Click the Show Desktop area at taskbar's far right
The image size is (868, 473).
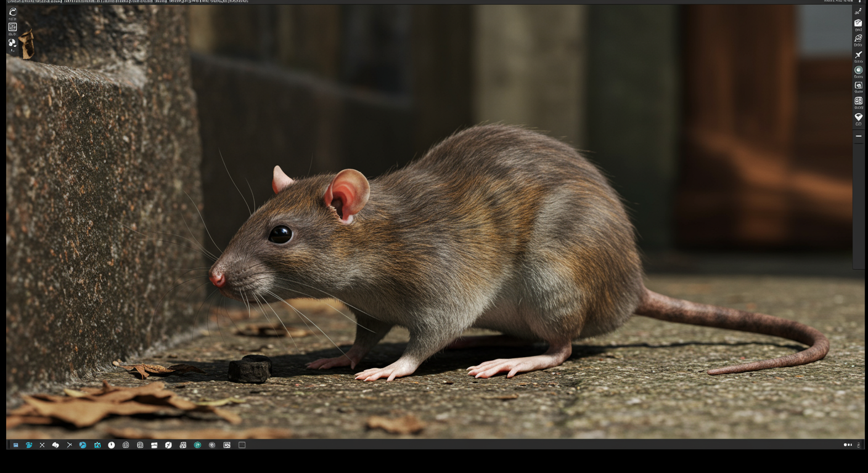866,445
